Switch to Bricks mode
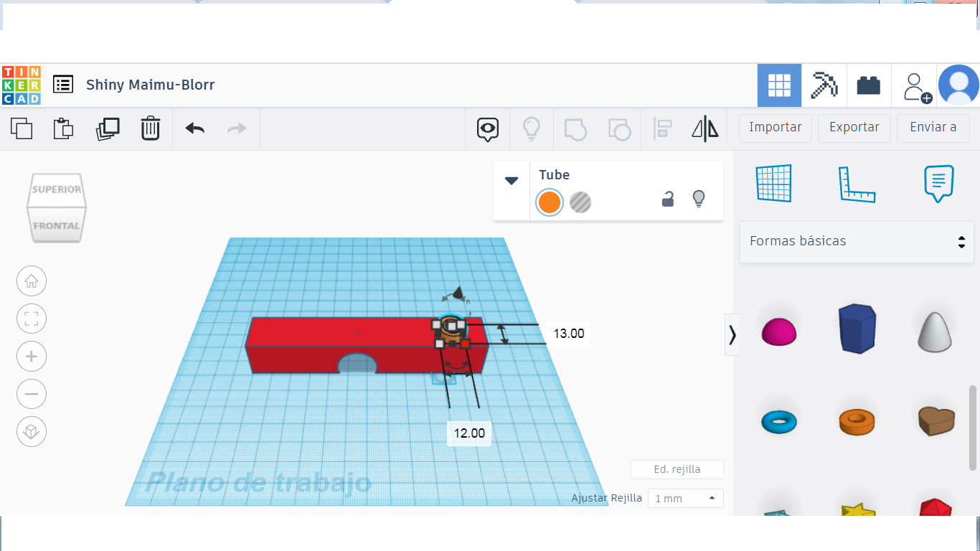980x551 pixels. click(869, 85)
